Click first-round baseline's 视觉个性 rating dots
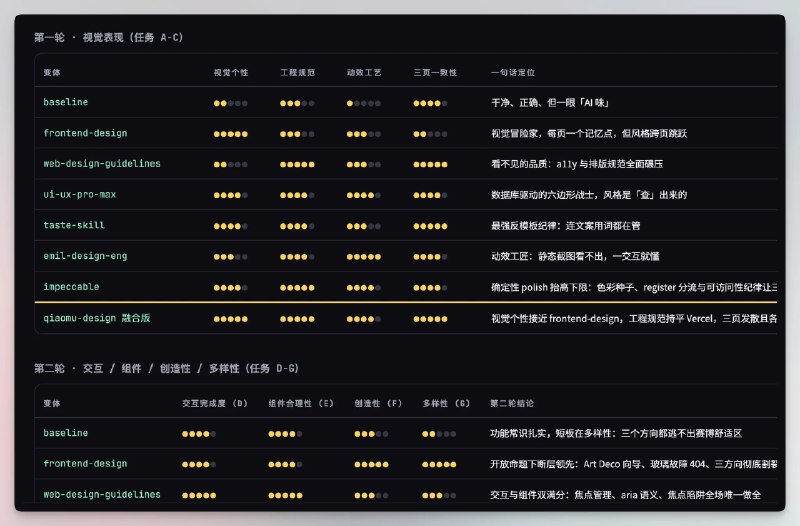The width and height of the screenshot is (800, 526). click(x=231, y=103)
